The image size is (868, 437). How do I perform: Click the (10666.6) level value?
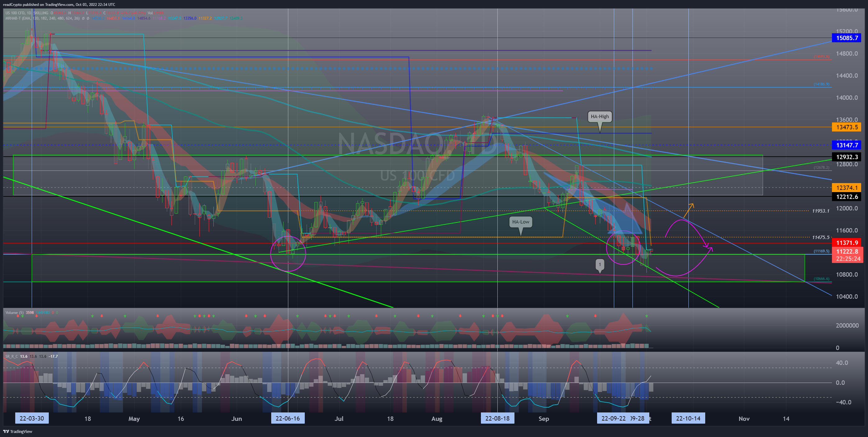(821, 278)
